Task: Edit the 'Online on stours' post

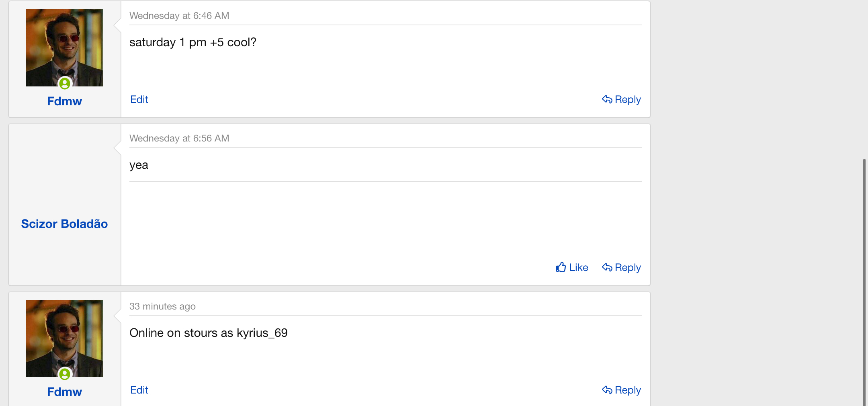Action: pos(139,390)
